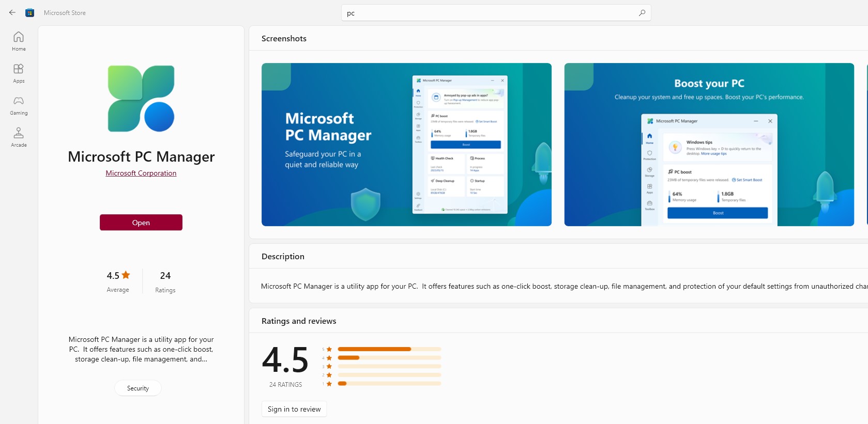Click the Microsoft Store logo icon

click(30, 12)
